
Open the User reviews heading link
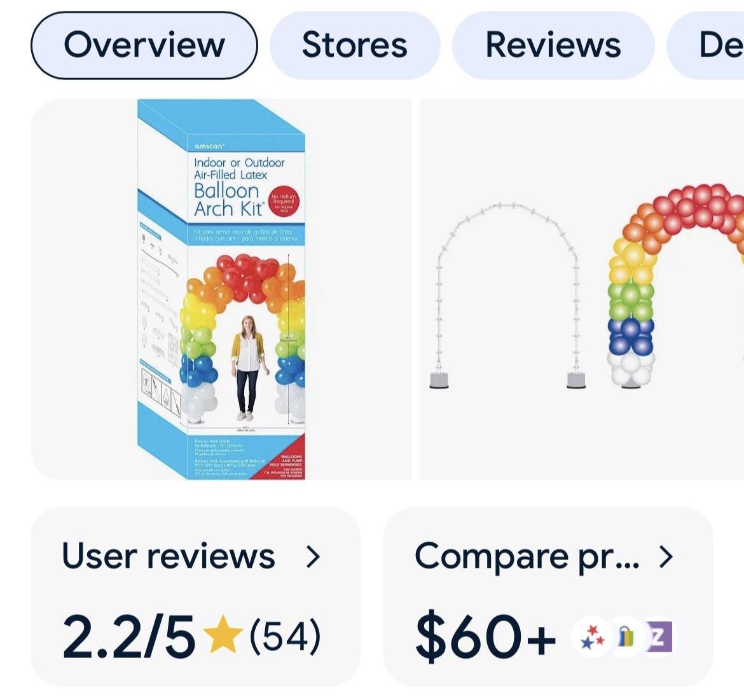click(169, 557)
